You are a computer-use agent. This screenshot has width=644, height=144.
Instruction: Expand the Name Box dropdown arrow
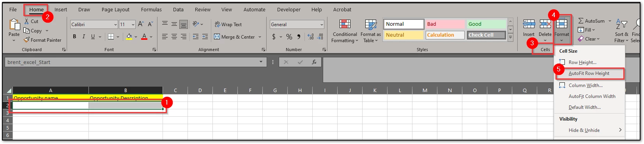pos(261,62)
